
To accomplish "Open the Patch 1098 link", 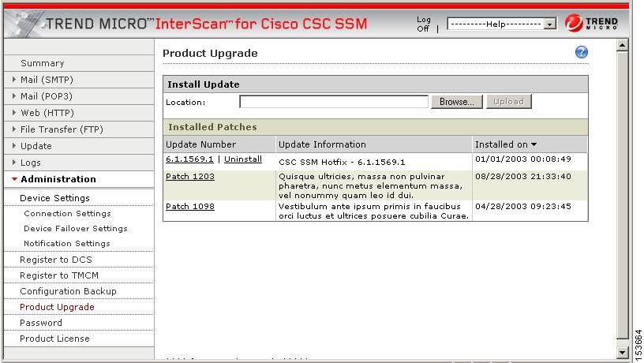I will pos(190,207).
